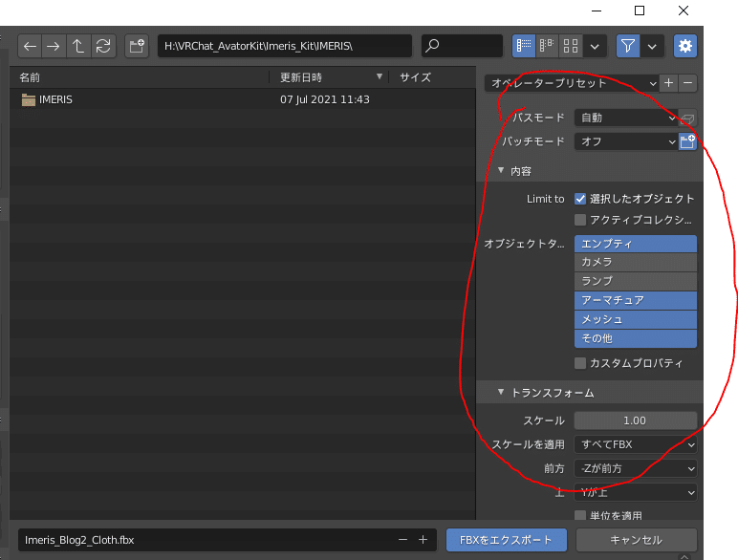Collapse the トランスフォーム section
This screenshot has width=738, height=560.
(501, 392)
